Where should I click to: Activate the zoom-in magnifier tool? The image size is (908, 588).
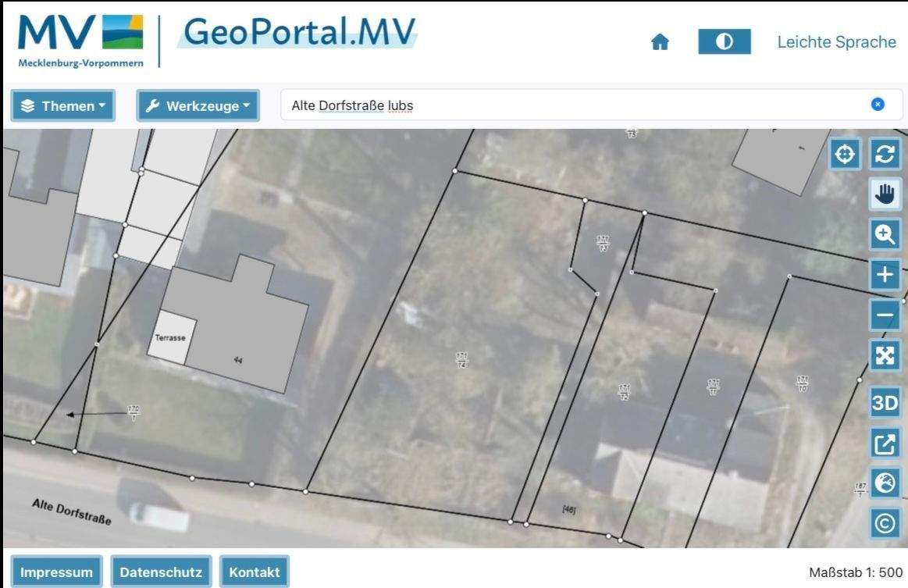pyautogui.click(x=885, y=233)
